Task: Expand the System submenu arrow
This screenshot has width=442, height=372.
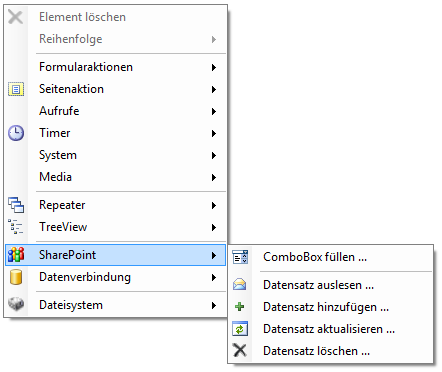Action: coord(214,155)
